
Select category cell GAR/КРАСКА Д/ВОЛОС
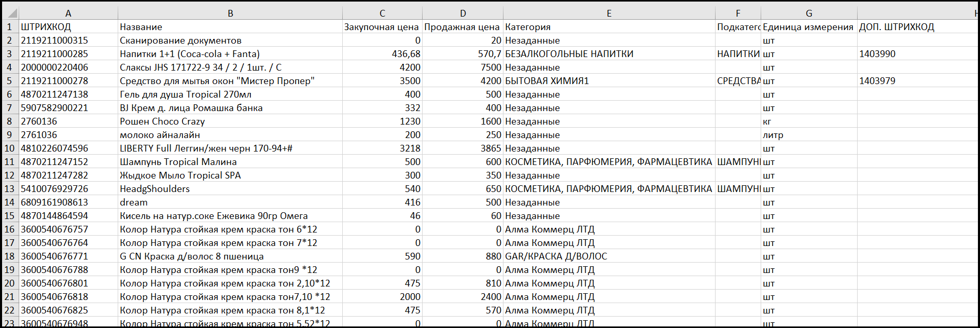click(x=609, y=256)
